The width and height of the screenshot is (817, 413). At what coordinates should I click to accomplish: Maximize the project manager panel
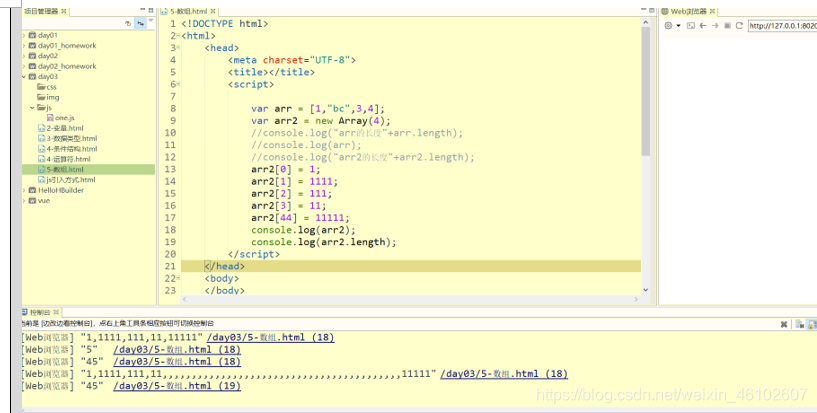coord(151,10)
